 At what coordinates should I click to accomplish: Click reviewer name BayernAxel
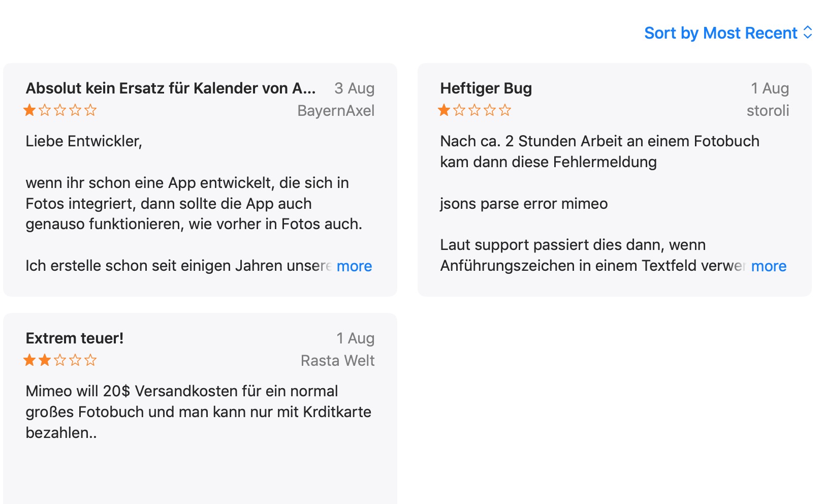(x=336, y=111)
